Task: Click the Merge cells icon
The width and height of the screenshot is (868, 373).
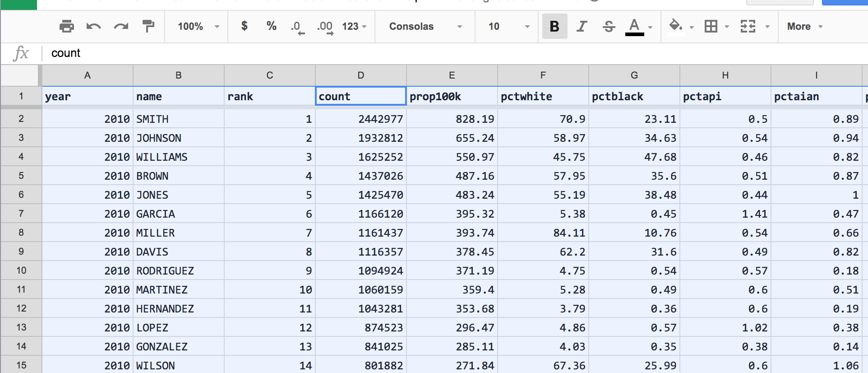Action: (748, 26)
